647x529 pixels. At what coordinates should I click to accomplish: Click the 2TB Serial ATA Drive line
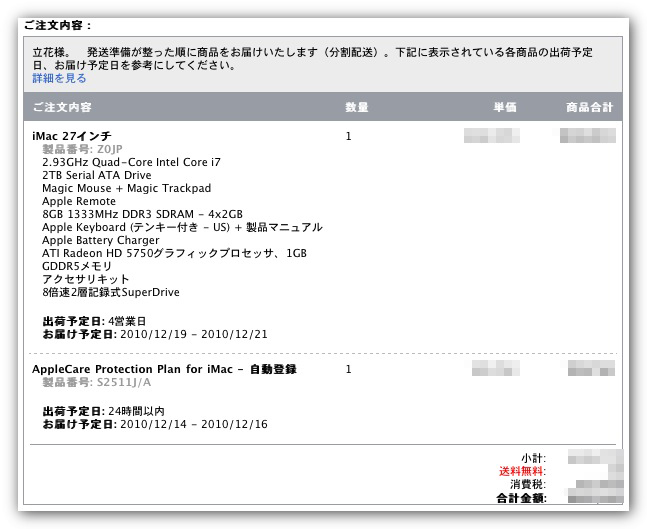(x=97, y=175)
